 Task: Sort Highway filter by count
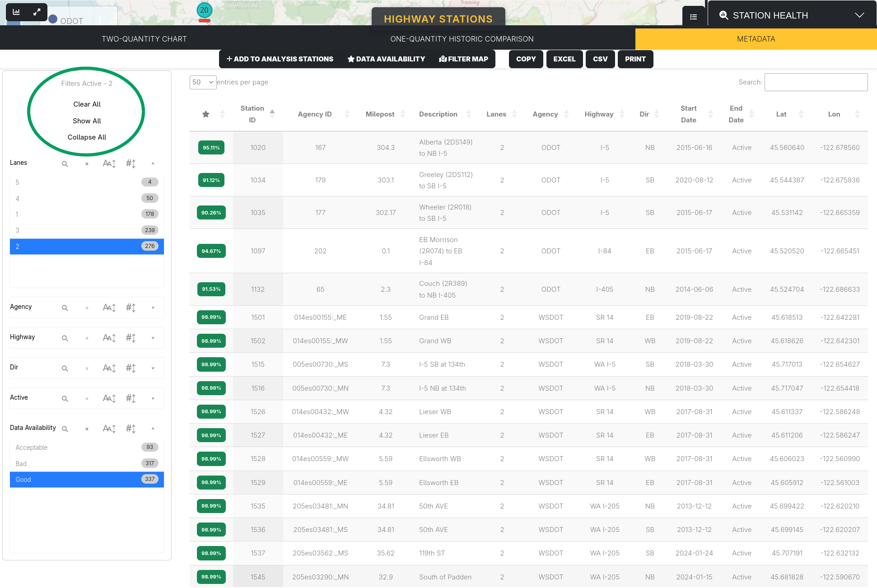pyautogui.click(x=131, y=338)
